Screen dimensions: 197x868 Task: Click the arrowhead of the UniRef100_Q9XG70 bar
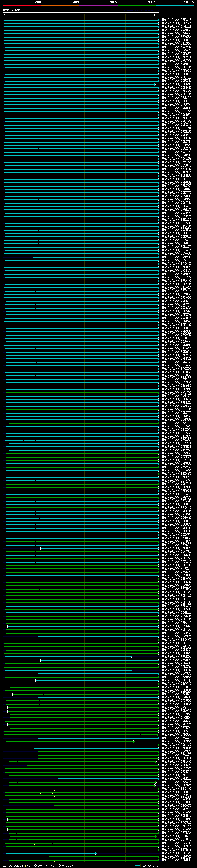[x=156, y=837]
